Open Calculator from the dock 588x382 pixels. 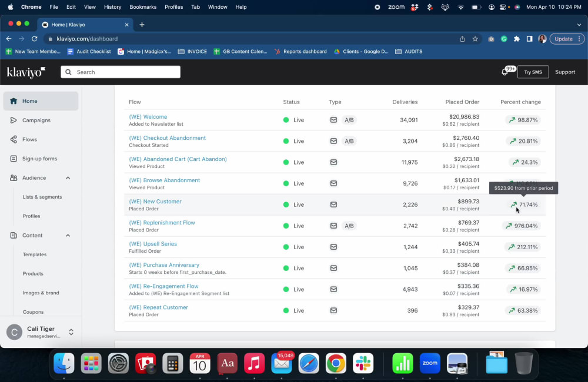coord(172,363)
